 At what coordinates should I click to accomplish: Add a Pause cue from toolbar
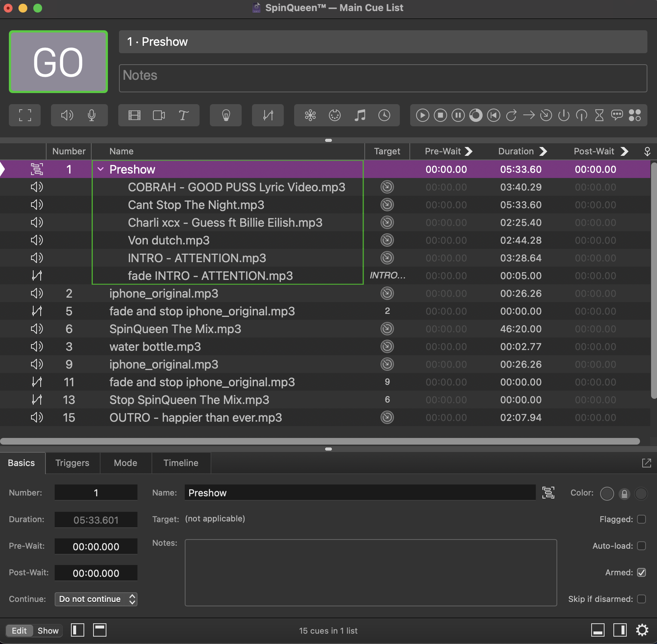tap(458, 115)
